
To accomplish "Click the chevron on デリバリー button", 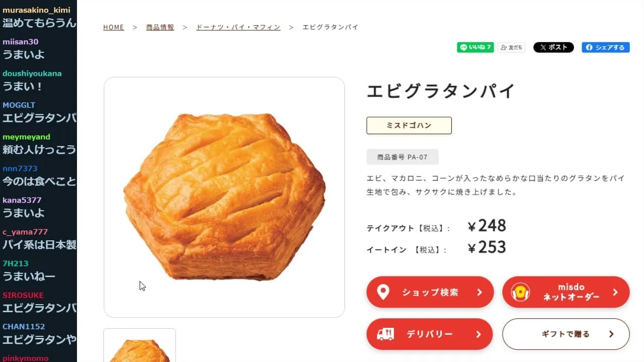I will pyautogui.click(x=478, y=334).
